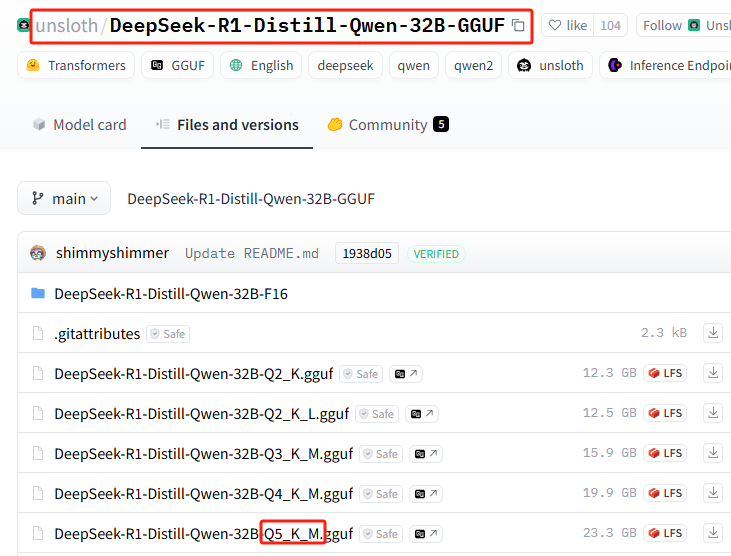
Task: Click the file icon of the Q4_K_M.gguf row
Action: pyautogui.click(x=38, y=493)
